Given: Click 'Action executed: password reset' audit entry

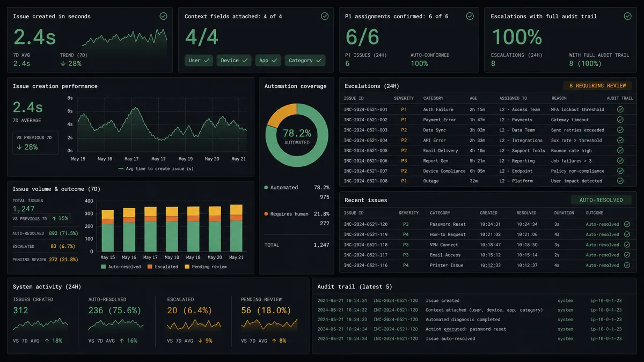Looking at the screenshot, I should pyautogui.click(x=466, y=329).
